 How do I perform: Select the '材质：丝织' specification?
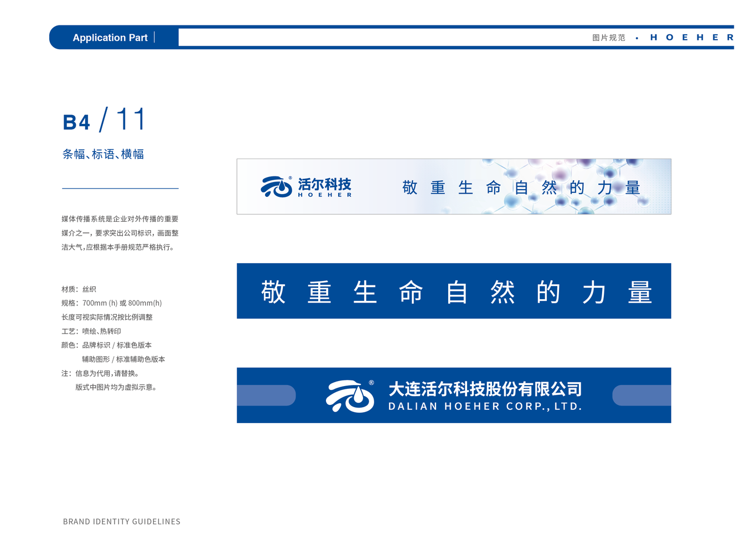(79, 289)
